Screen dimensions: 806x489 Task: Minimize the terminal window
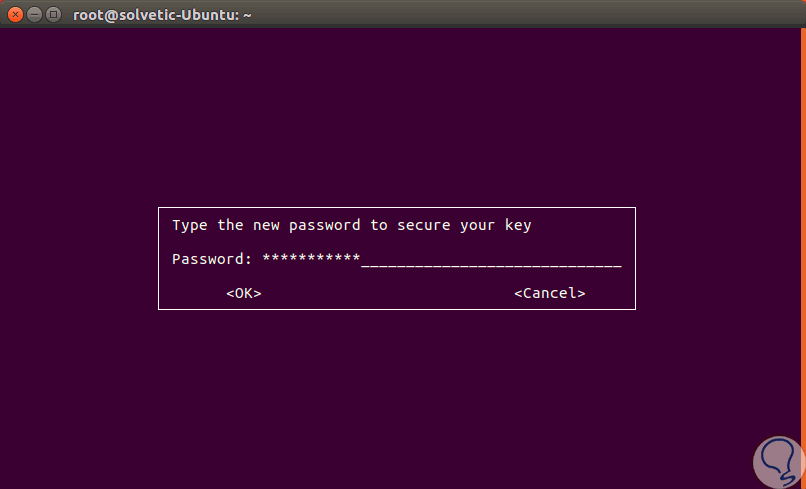click(34, 14)
